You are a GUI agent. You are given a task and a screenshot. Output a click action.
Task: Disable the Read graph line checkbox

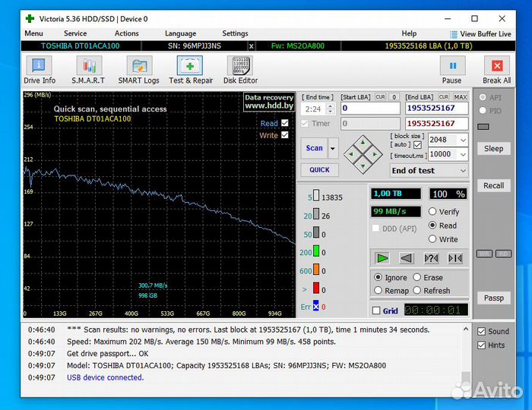point(285,123)
